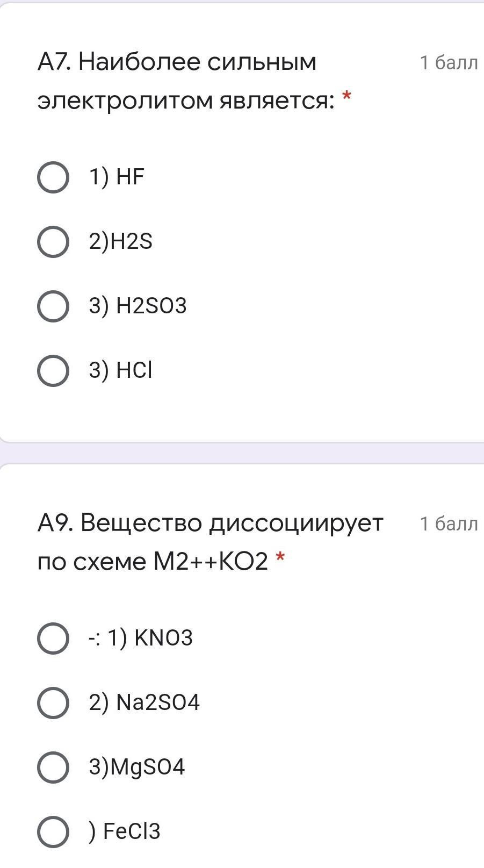Click the A9 question title text
The height and width of the screenshot is (868, 484).
tap(210, 542)
